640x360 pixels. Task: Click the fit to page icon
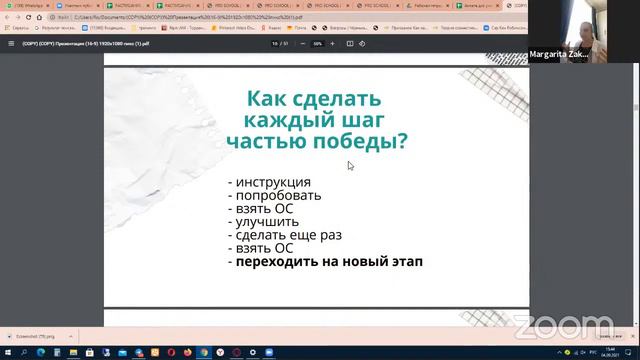pyautogui.click(x=350, y=44)
